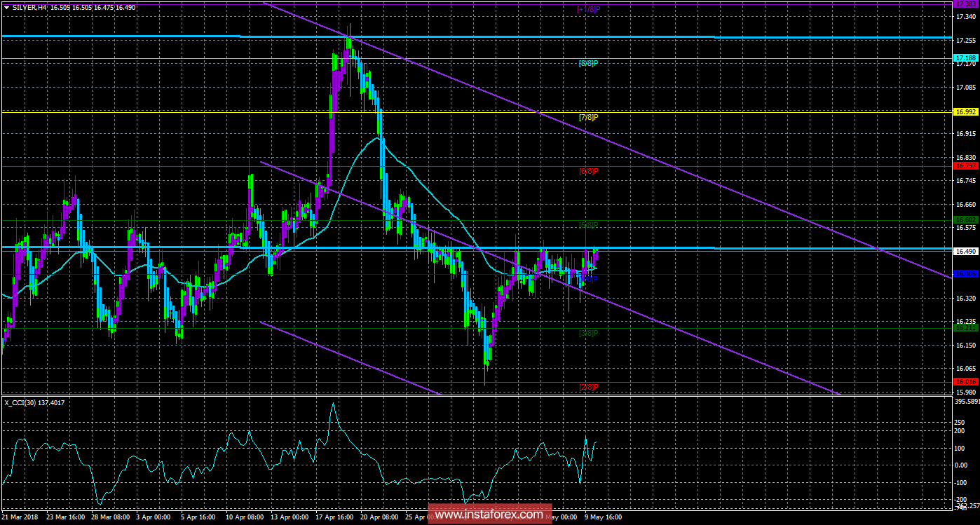The width and height of the screenshot is (980, 525).
Task: Click the 17 Apr 16:00 time label
Action: tap(334, 517)
